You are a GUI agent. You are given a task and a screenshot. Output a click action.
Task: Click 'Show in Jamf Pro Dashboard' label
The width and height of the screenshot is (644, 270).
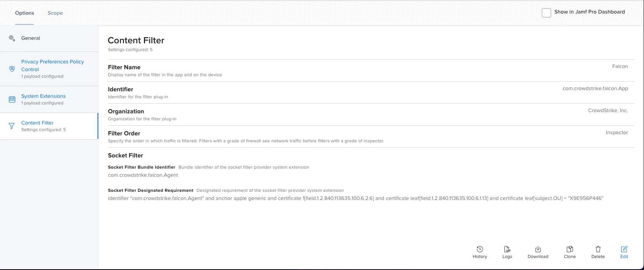coord(589,12)
